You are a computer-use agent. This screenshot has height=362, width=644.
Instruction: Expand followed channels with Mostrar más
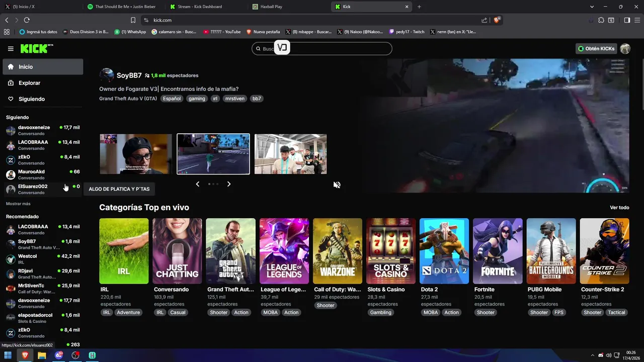[18, 204]
